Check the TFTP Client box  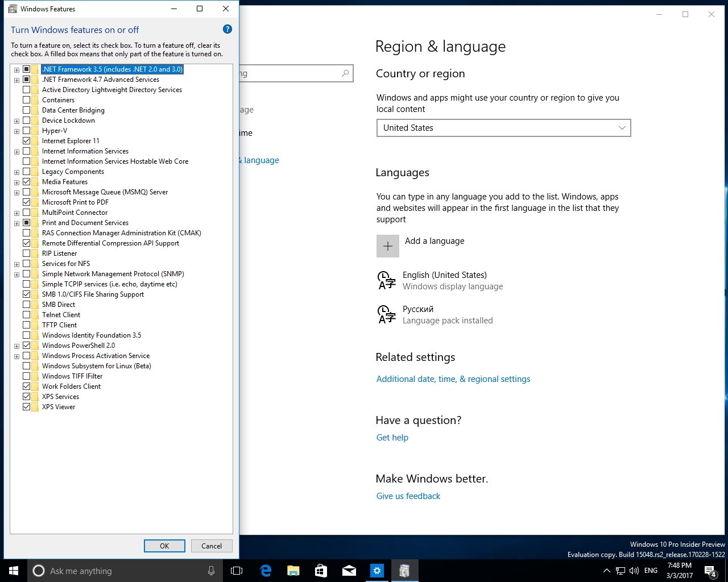(26, 325)
